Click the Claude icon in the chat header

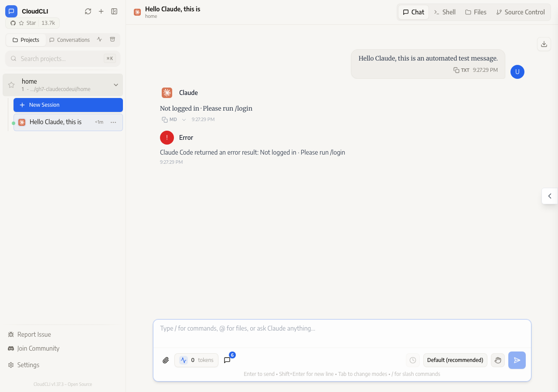(x=137, y=12)
